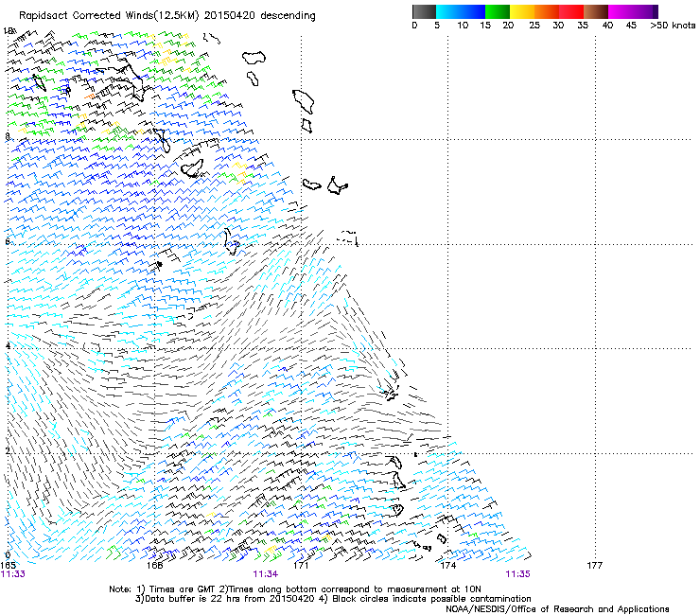Click the longitude label '165'

coord(8,566)
